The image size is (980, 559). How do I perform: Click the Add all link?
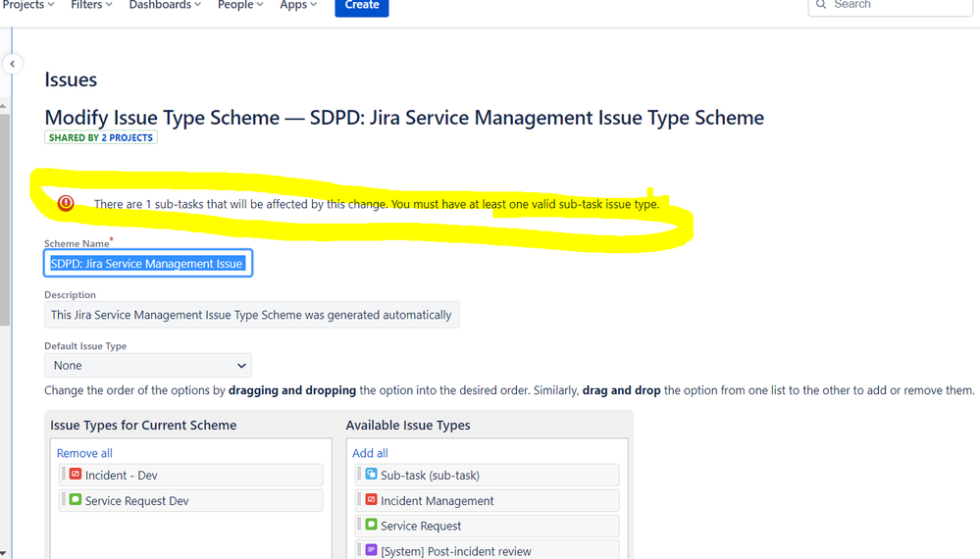tap(370, 453)
